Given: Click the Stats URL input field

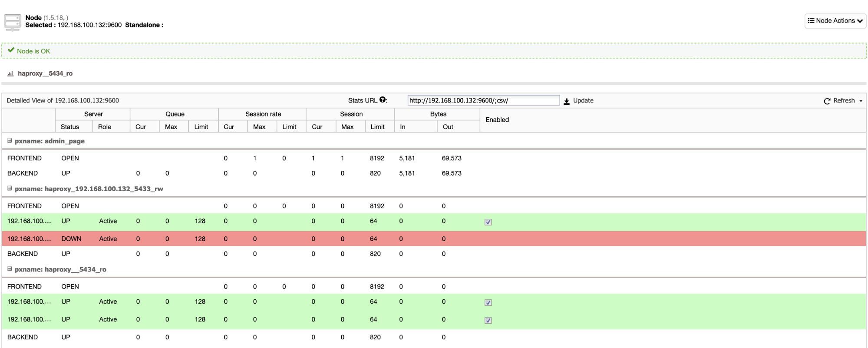Looking at the screenshot, I should point(484,100).
